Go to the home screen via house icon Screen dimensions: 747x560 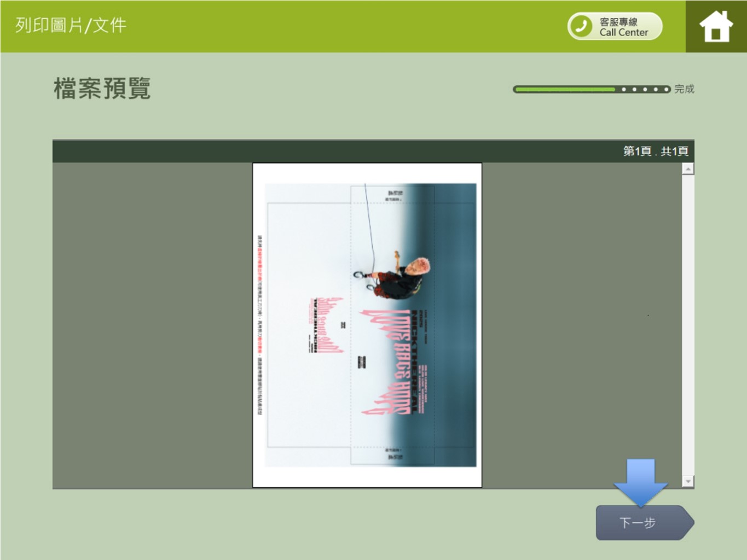(715, 26)
